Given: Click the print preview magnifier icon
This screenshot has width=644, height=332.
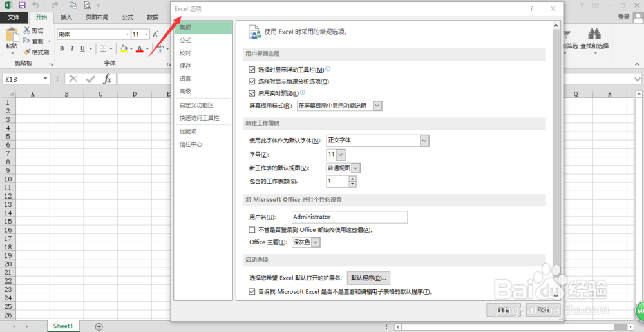Looking at the screenshot, I should click(x=87, y=5).
